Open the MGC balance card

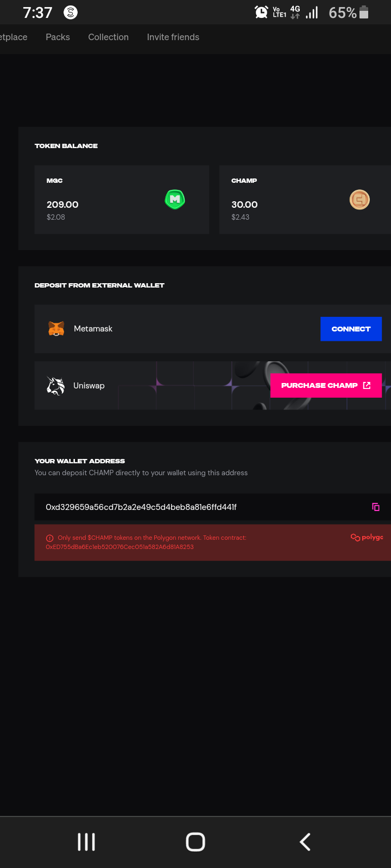122,200
